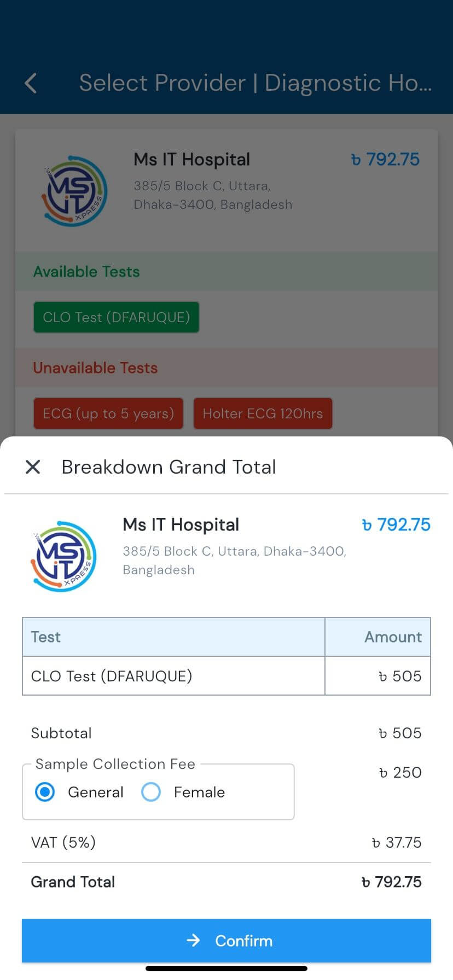Image resolution: width=453 pixels, height=980 pixels.
Task: Tap the arrow icon on Confirm button
Action: (x=193, y=941)
